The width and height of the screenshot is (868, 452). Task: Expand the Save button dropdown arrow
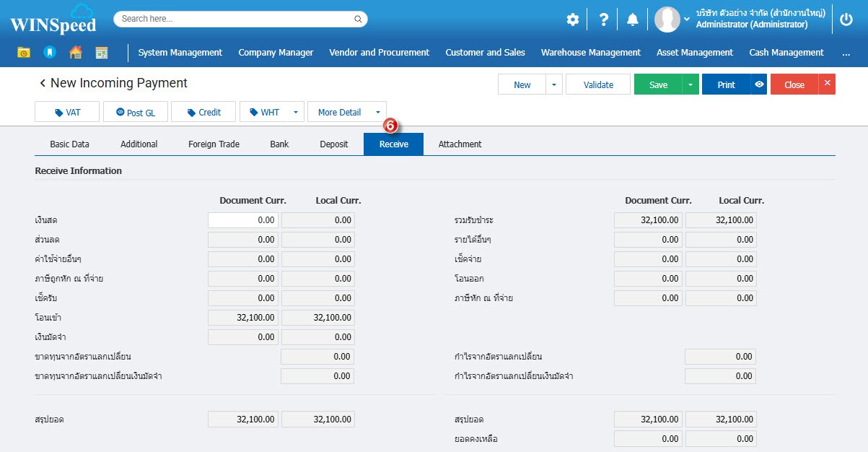point(690,84)
